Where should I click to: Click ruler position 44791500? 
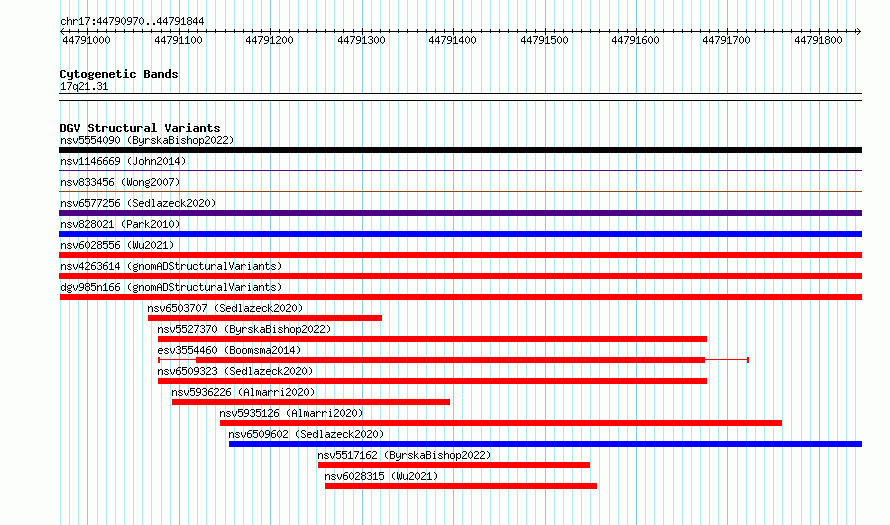[x=544, y=40]
